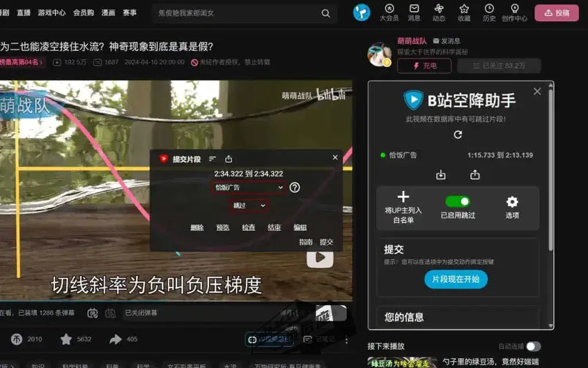Open the 恰饭广告 category dropdown
The width and height of the screenshot is (588, 368).
pos(248,187)
